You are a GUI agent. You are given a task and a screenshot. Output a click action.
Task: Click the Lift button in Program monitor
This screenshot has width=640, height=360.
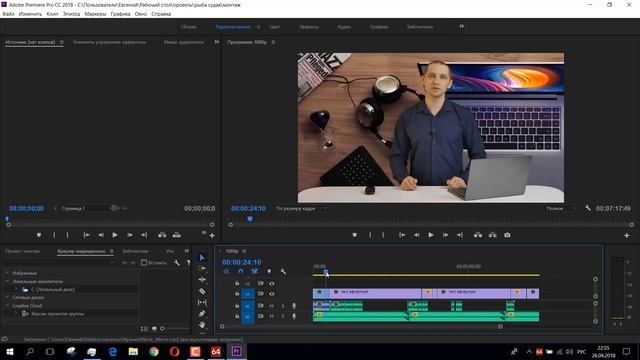pos(478,235)
